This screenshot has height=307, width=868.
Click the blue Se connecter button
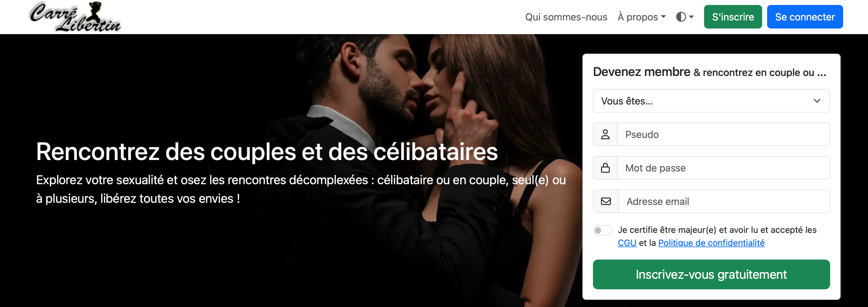[x=805, y=17]
